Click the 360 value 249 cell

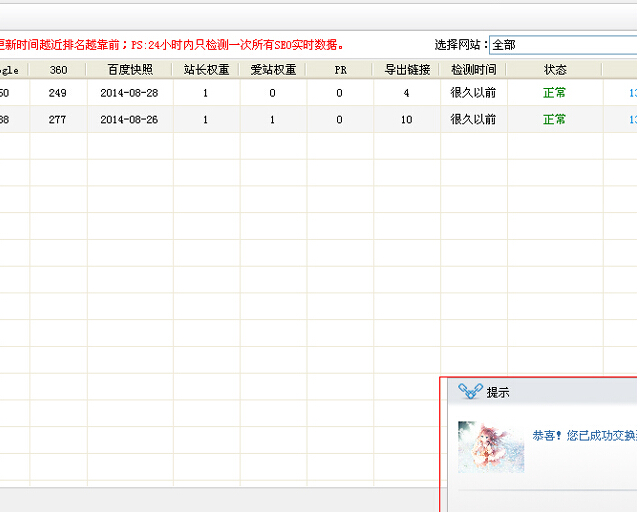58,93
